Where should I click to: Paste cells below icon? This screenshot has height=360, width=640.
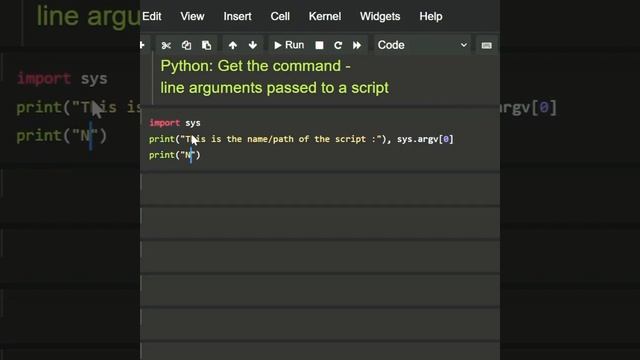(207, 45)
